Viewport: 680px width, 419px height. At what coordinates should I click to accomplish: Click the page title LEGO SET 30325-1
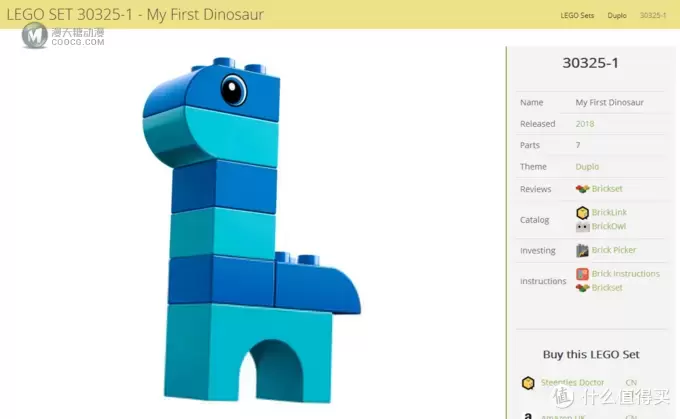135,14
